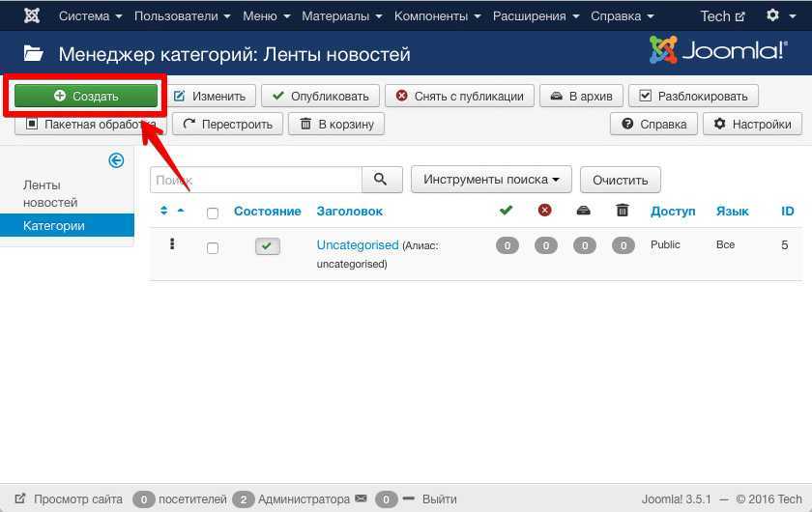The height and width of the screenshot is (512, 812).
Task: Click the search magnifier button
Action: click(381, 180)
